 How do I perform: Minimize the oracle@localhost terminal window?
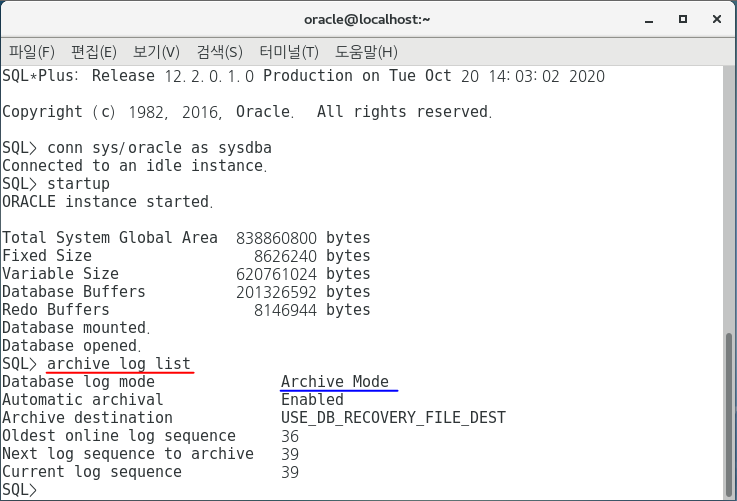tap(649, 19)
